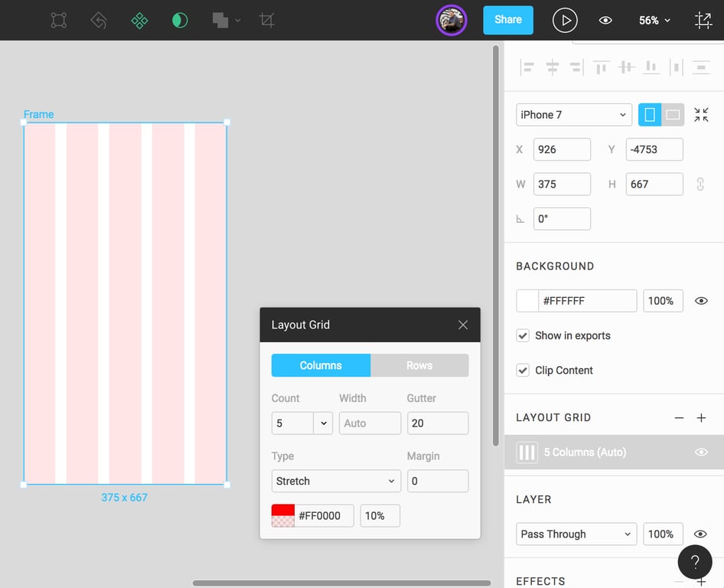Open the iPhone 7 frame preset dropdown

pyautogui.click(x=574, y=115)
